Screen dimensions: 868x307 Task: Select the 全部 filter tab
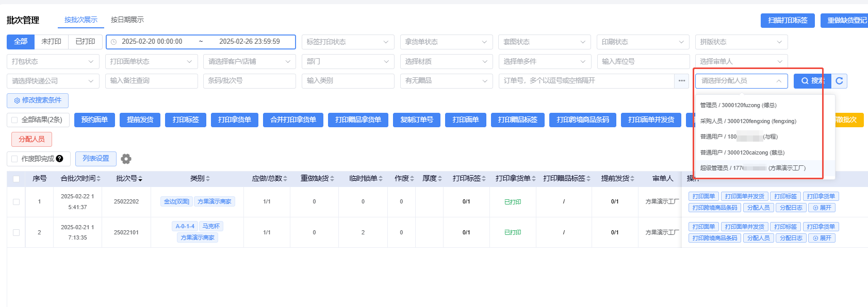coord(21,42)
